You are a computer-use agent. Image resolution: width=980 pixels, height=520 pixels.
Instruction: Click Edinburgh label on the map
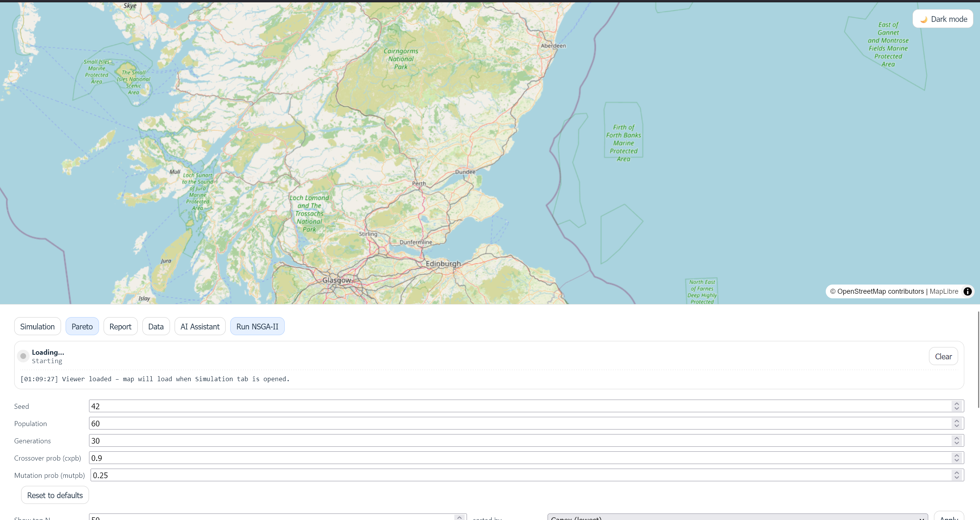click(443, 264)
